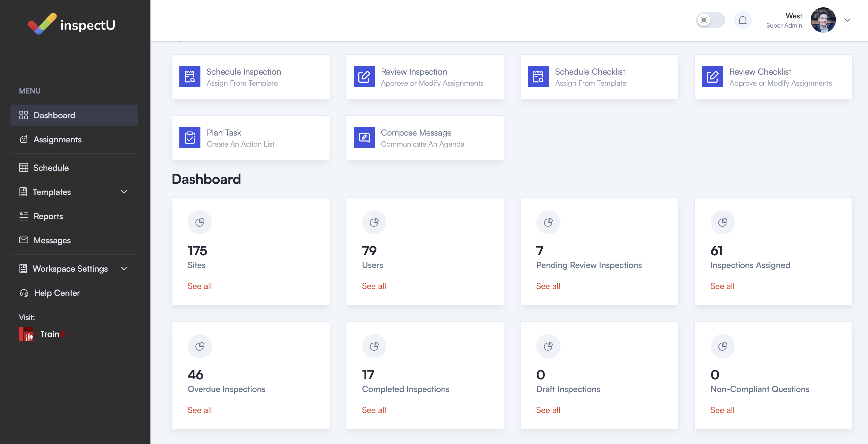Open Assignments in the sidebar

(57, 139)
